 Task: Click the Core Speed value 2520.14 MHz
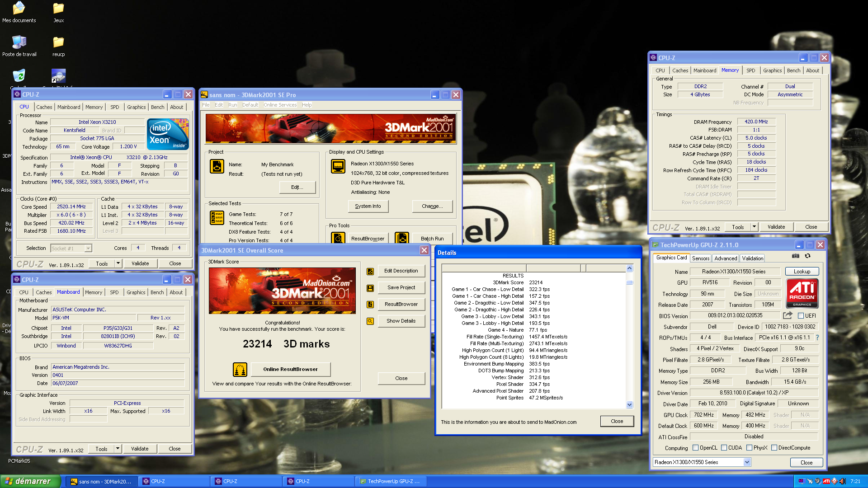pos(71,206)
